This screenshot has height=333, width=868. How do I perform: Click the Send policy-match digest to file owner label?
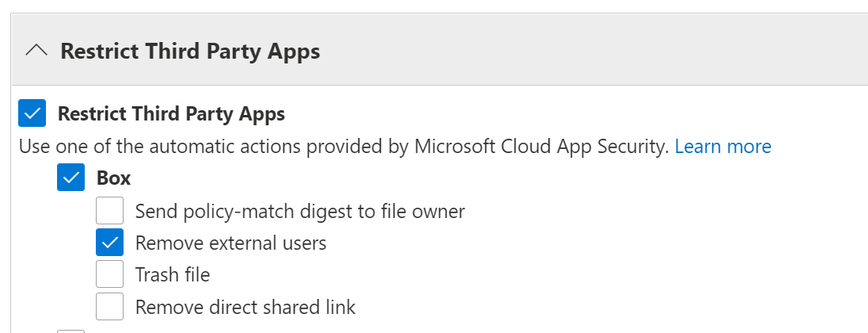299,211
